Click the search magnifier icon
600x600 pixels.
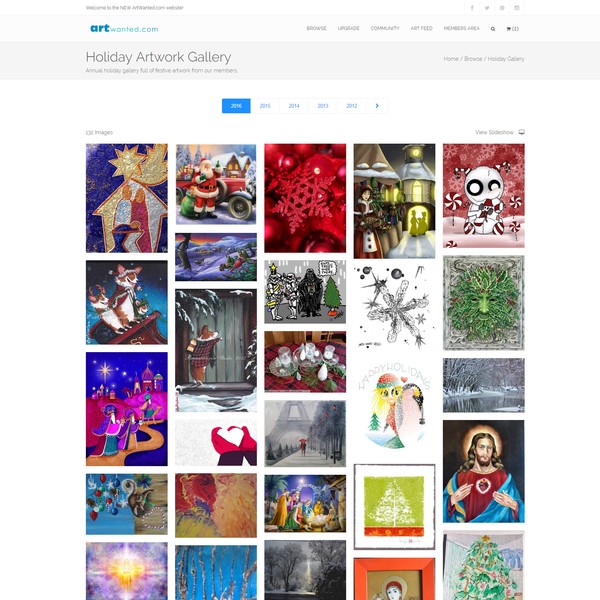[x=493, y=29]
